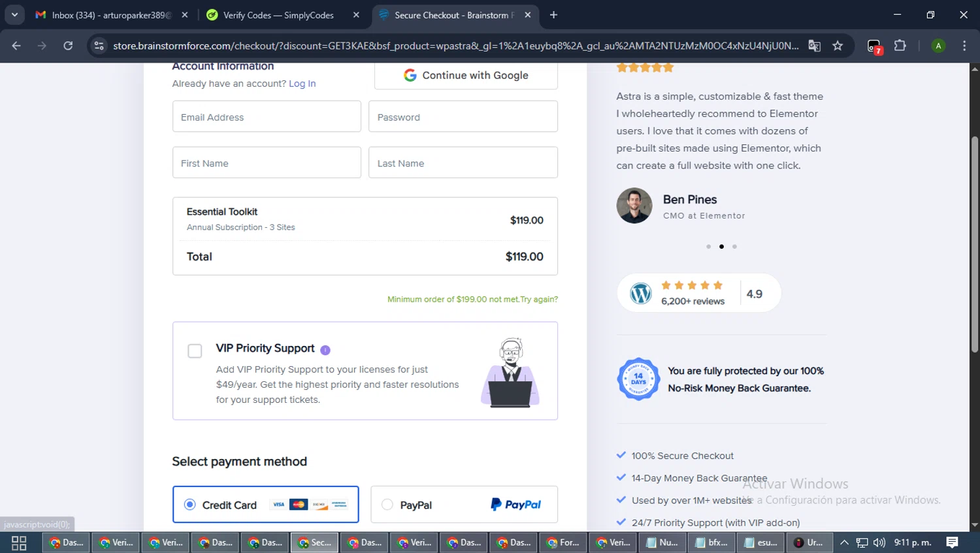Go back to the previous page
This screenshot has height=553, width=980.
16,46
